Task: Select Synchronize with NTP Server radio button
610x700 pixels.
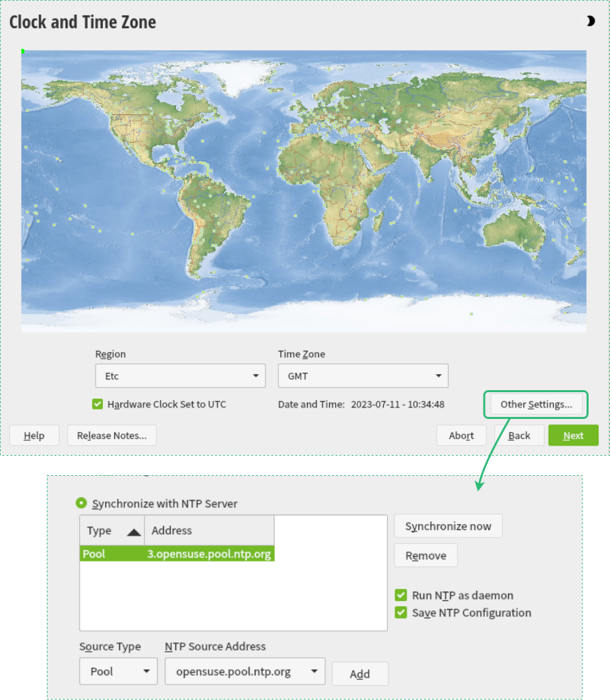Action: click(x=82, y=503)
